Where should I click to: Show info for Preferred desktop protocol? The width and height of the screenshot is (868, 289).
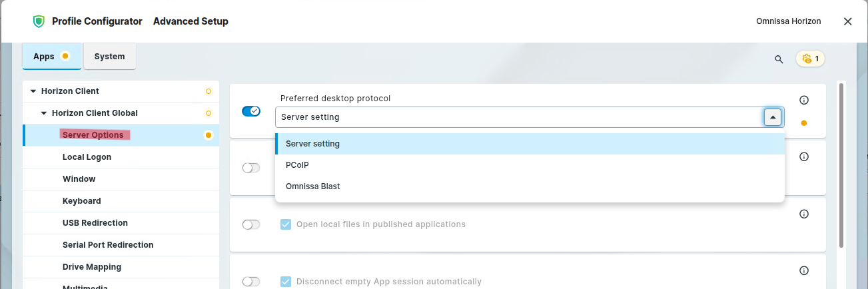click(803, 100)
